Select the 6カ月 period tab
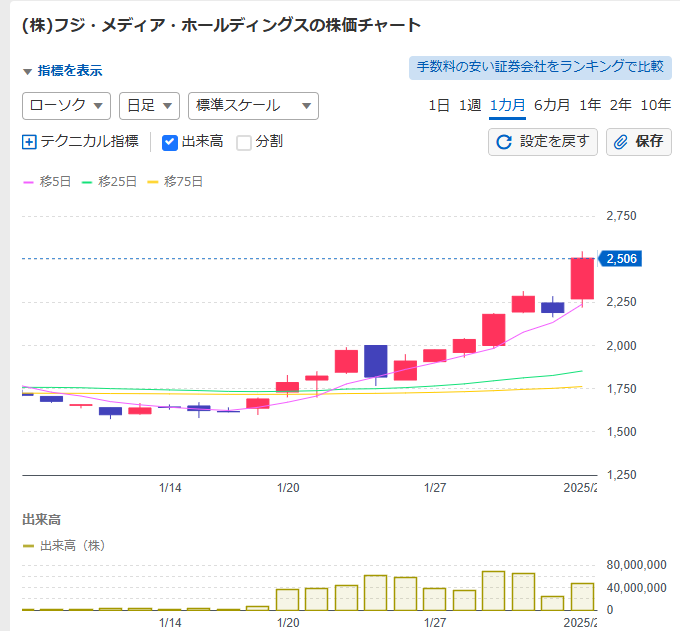 tap(552, 105)
